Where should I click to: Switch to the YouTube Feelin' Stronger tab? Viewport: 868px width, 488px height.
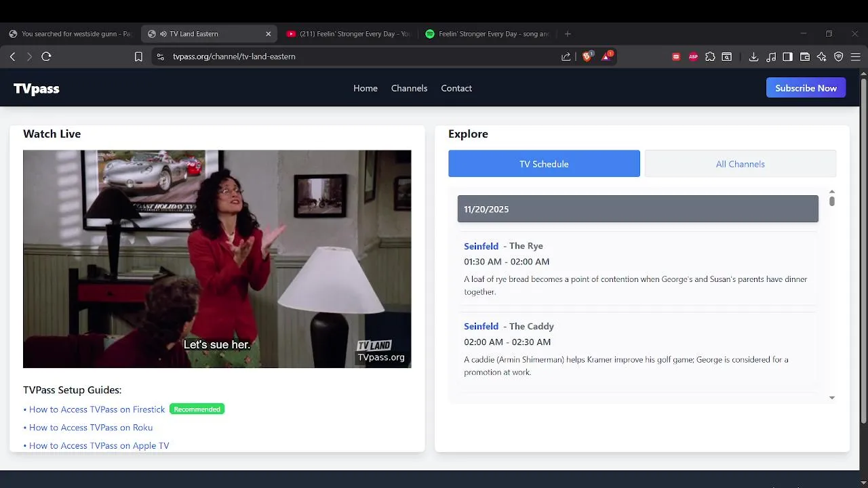coord(348,34)
